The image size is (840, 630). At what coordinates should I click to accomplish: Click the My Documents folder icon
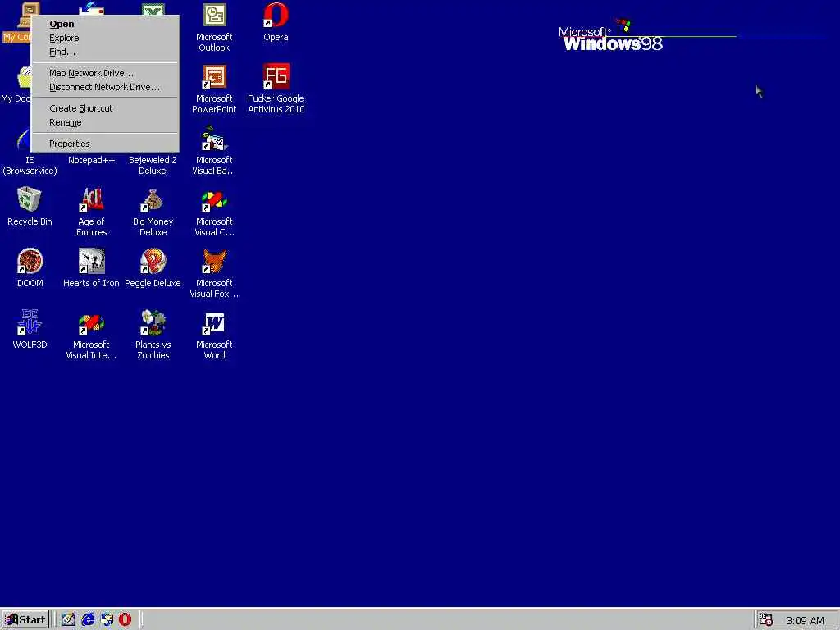(24, 77)
